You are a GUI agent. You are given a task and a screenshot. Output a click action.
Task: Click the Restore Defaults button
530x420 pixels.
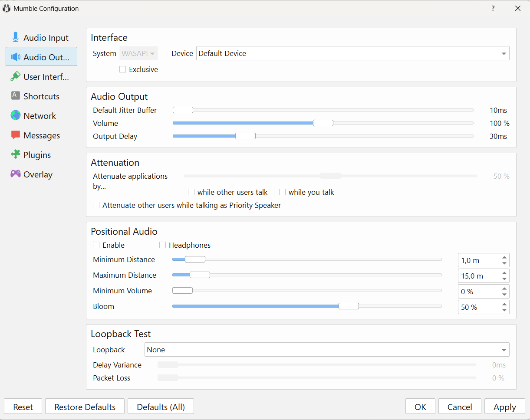85,407
